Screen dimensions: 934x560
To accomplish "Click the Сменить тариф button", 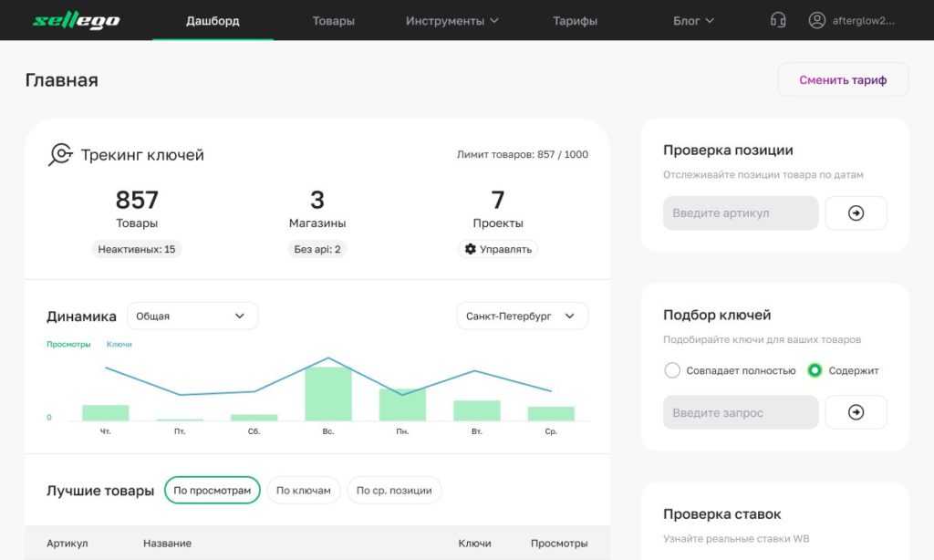I will tap(843, 79).
